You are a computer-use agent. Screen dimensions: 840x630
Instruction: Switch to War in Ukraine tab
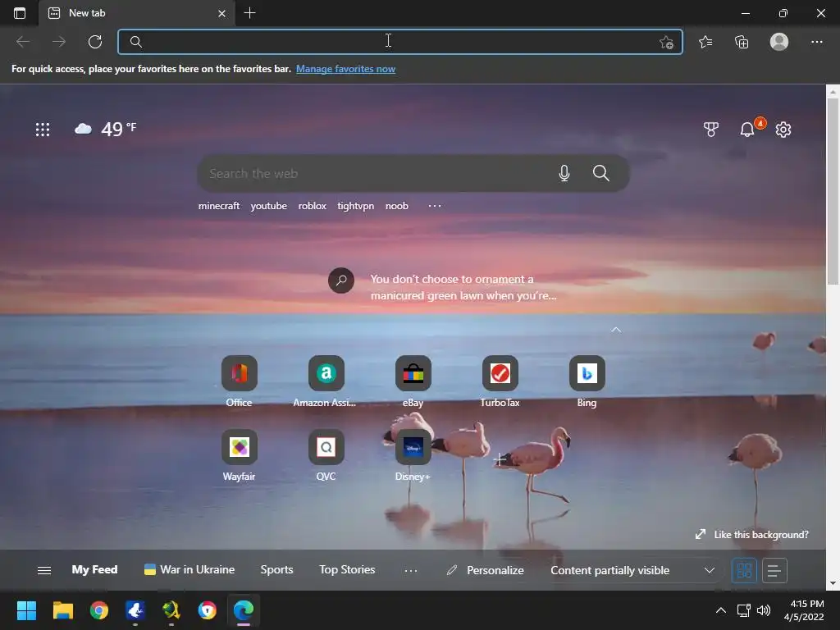pos(189,569)
